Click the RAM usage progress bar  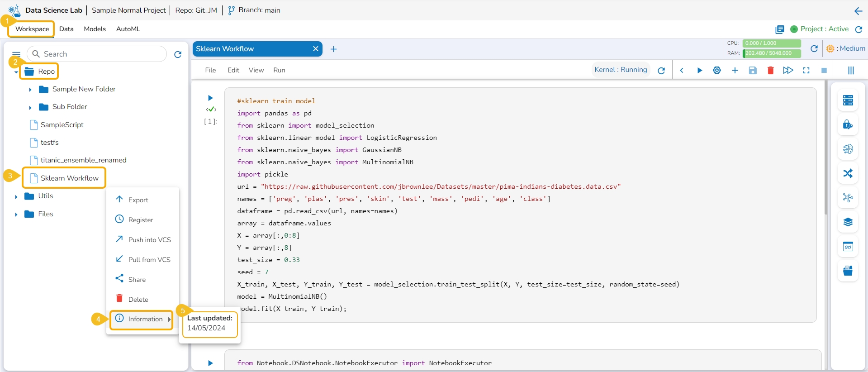click(771, 53)
